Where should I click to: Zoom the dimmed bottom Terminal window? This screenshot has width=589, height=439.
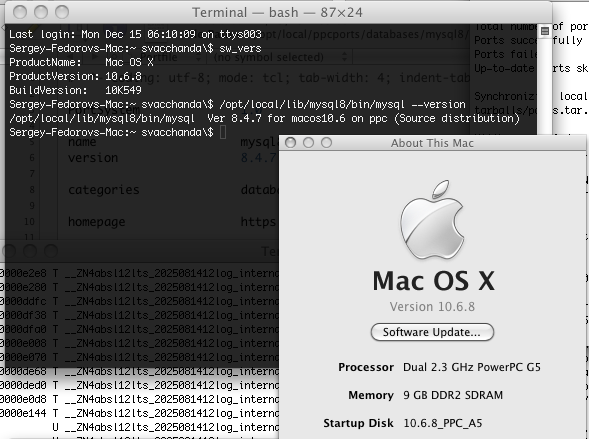tap(51, 251)
